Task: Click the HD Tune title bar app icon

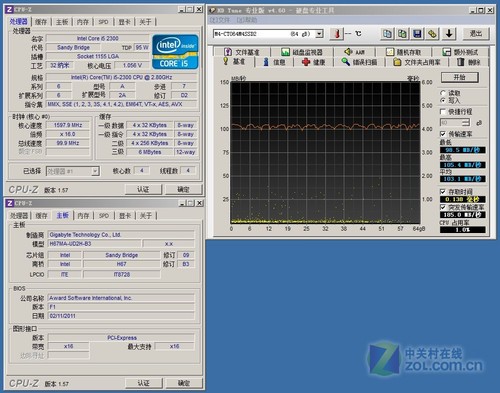Action: tap(212, 10)
